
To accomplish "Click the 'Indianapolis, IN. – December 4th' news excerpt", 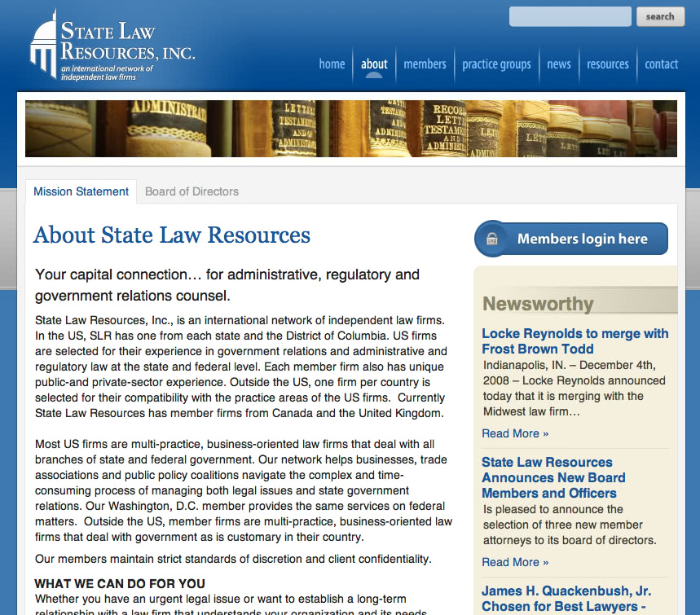I will [x=575, y=389].
